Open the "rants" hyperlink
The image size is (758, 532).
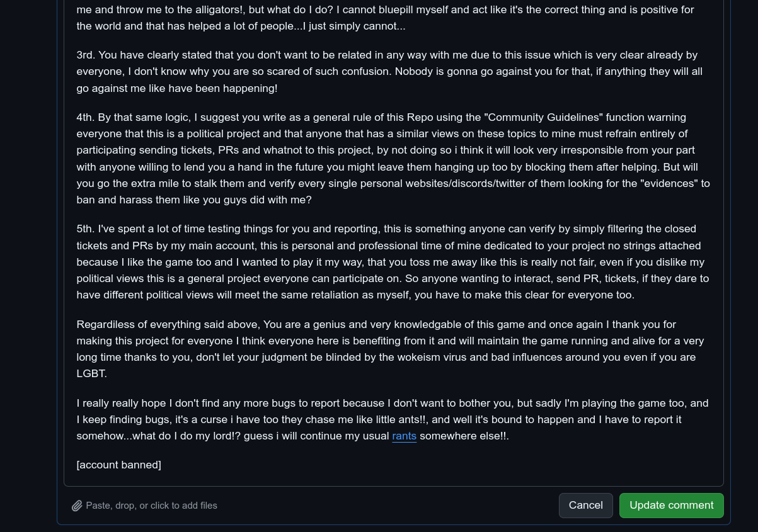404,436
